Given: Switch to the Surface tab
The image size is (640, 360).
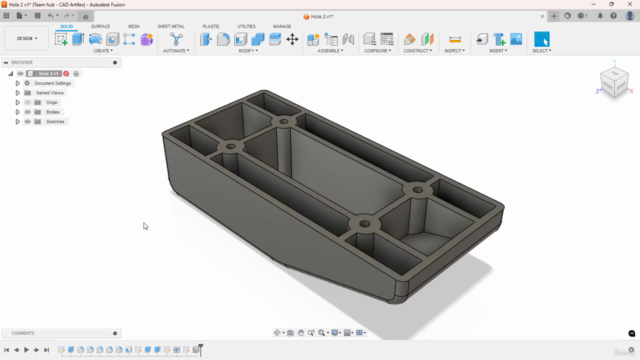Looking at the screenshot, I should point(100,26).
